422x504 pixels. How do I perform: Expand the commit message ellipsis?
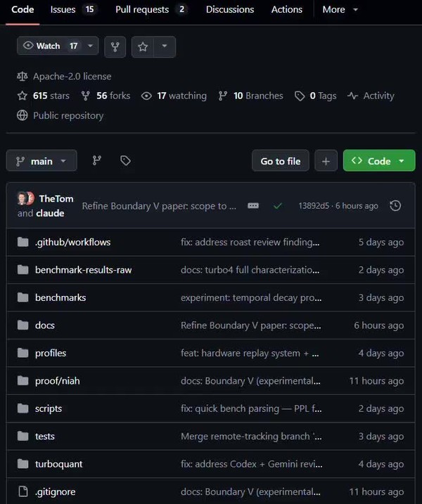pos(253,206)
